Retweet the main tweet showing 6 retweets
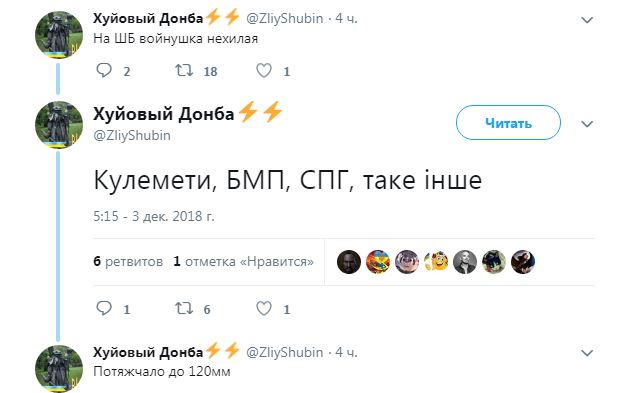631x393 pixels. point(184,309)
